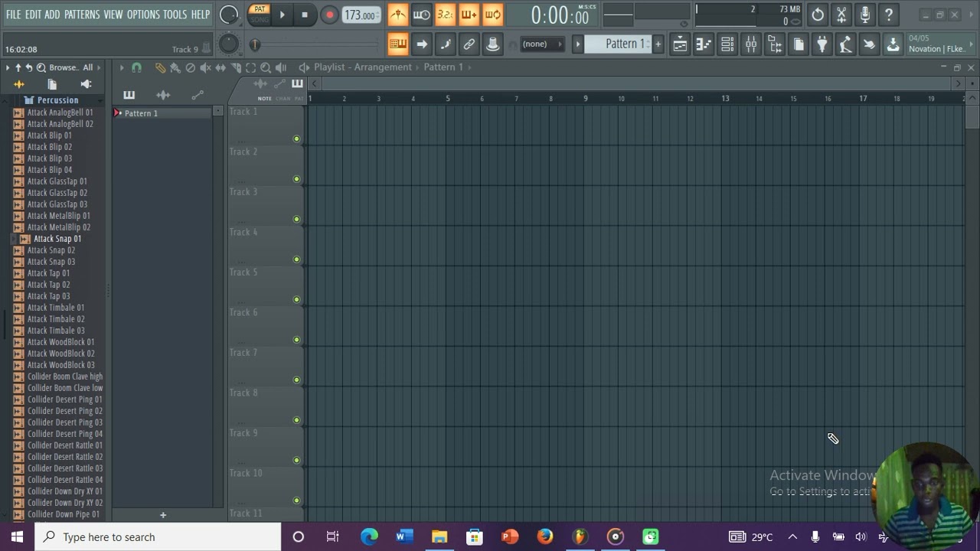Click the undo history icon
This screenshot has height=551, width=980.
tap(818, 15)
